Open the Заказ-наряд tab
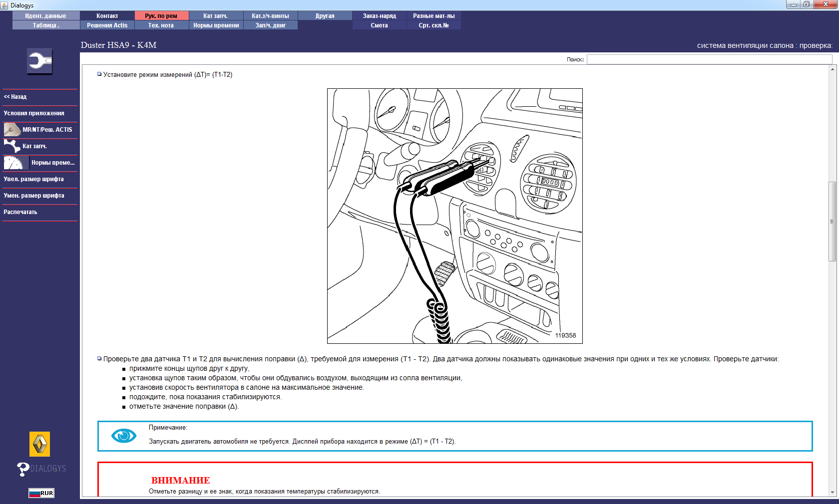 pyautogui.click(x=380, y=16)
